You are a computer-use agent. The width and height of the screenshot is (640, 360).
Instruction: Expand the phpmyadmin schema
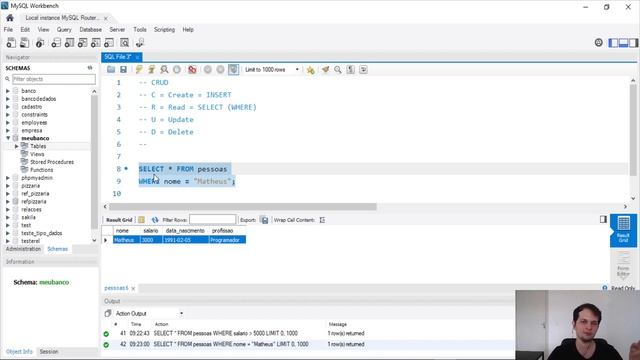click(x=8, y=178)
